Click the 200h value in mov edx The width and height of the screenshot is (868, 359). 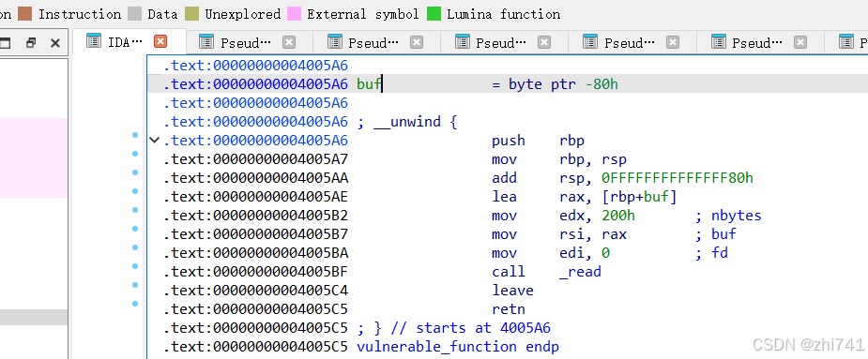coord(618,216)
